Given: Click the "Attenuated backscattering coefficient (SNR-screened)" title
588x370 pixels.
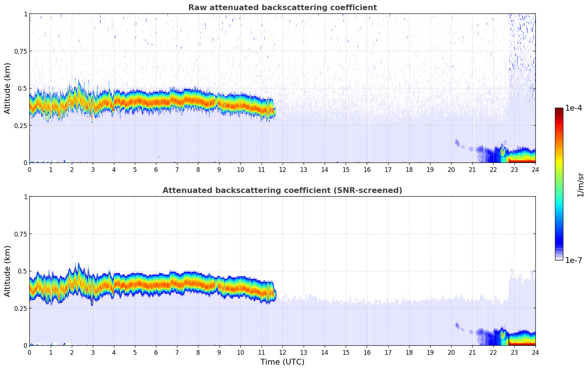Looking at the screenshot, I should point(282,190).
